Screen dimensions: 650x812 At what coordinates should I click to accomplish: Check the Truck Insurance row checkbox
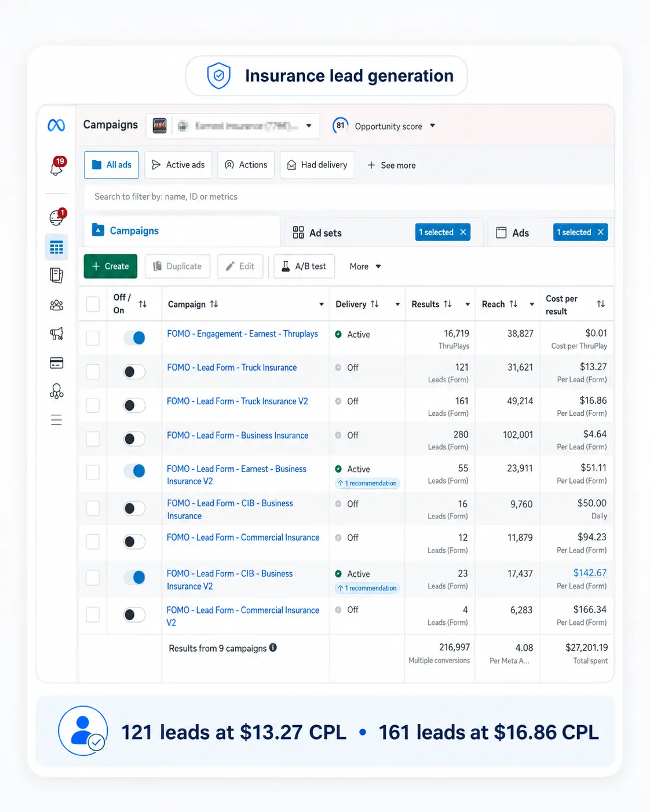[x=93, y=371]
